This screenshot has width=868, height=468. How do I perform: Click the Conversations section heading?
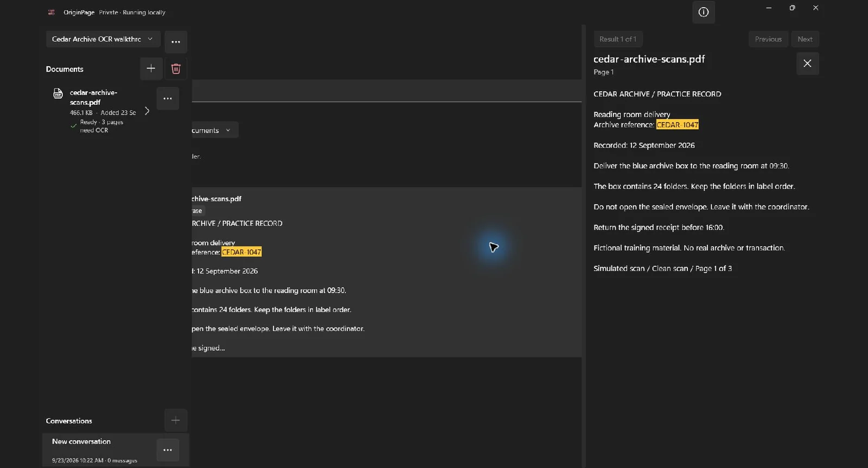click(x=69, y=421)
